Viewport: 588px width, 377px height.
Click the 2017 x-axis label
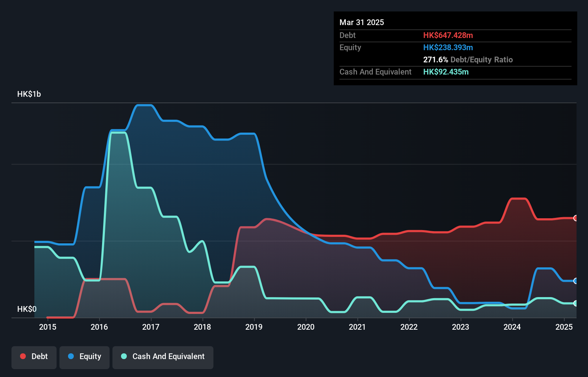point(151,327)
